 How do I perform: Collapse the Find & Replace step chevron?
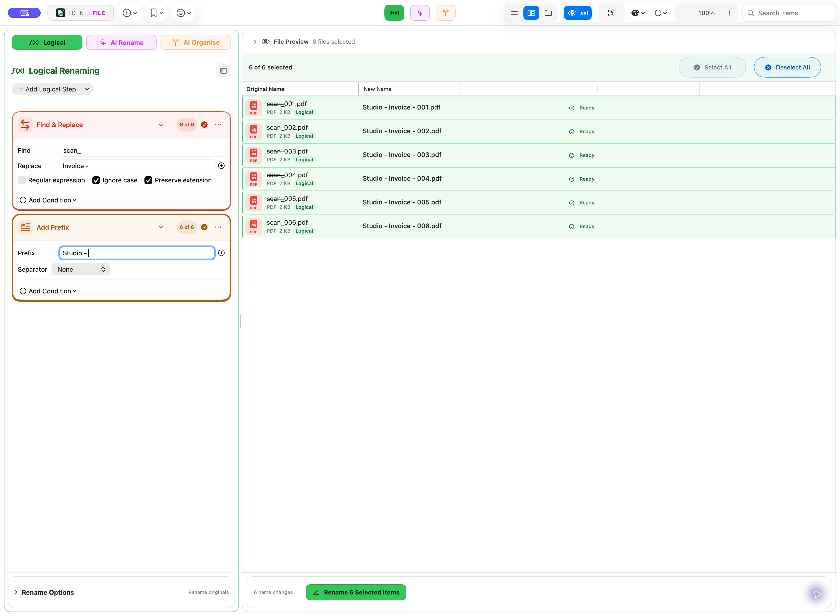pyautogui.click(x=161, y=125)
